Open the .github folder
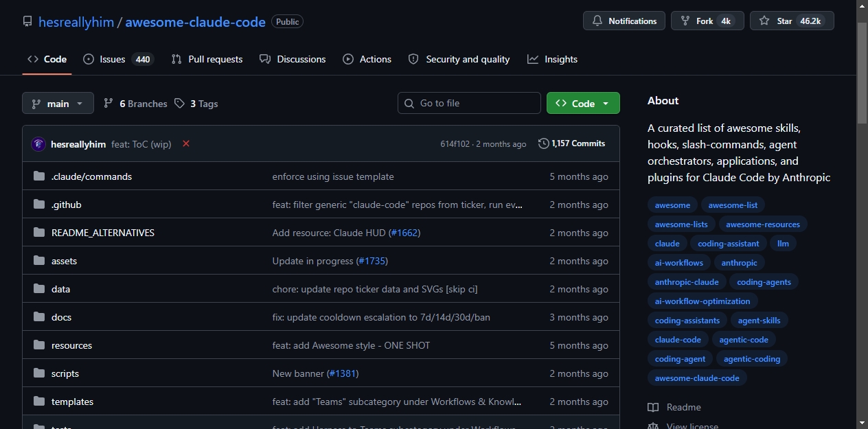 click(66, 205)
